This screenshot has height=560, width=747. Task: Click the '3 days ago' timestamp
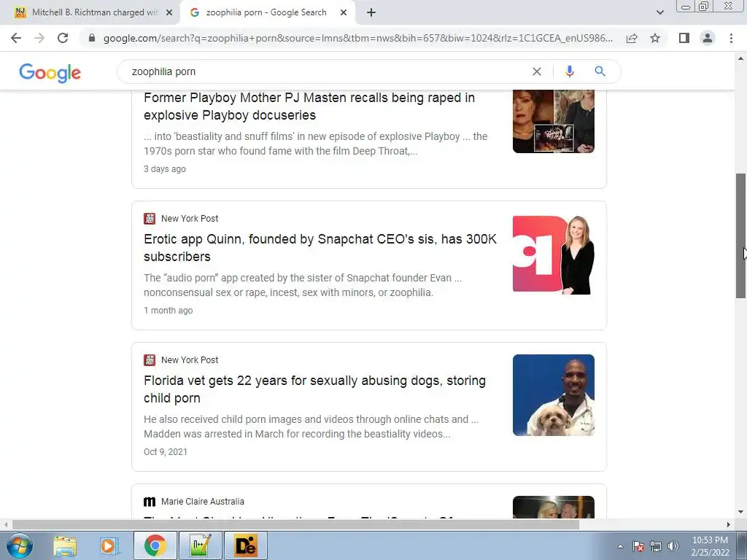pos(165,169)
